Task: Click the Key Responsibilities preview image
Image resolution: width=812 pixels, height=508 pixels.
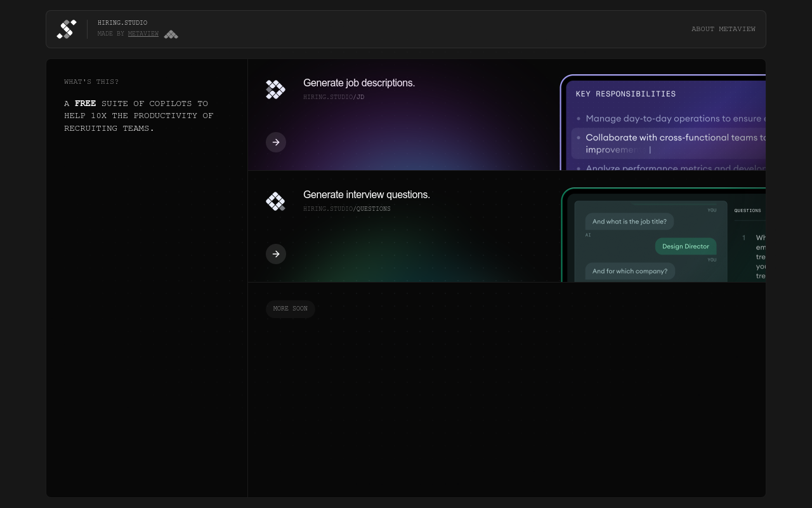Action: click(x=663, y=123)
